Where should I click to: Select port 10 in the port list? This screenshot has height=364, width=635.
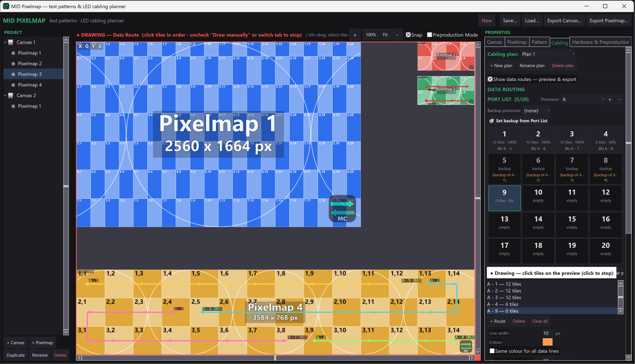point(538,198)
